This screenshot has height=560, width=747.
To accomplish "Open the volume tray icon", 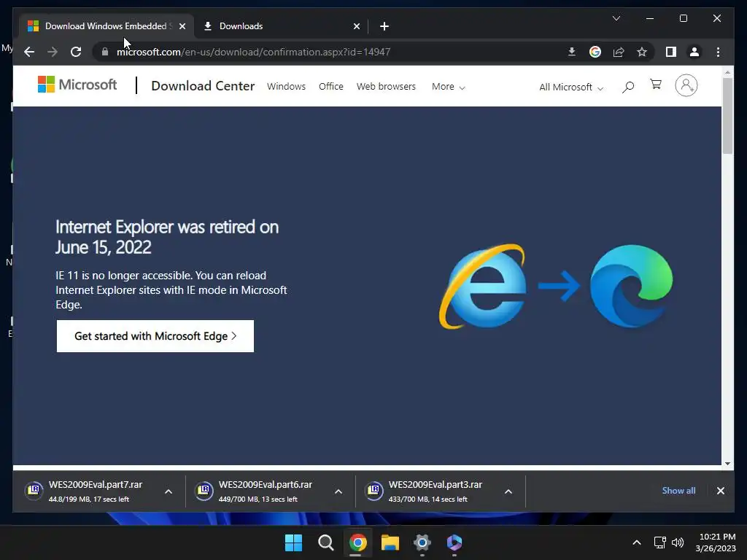I will pos(678,542).
